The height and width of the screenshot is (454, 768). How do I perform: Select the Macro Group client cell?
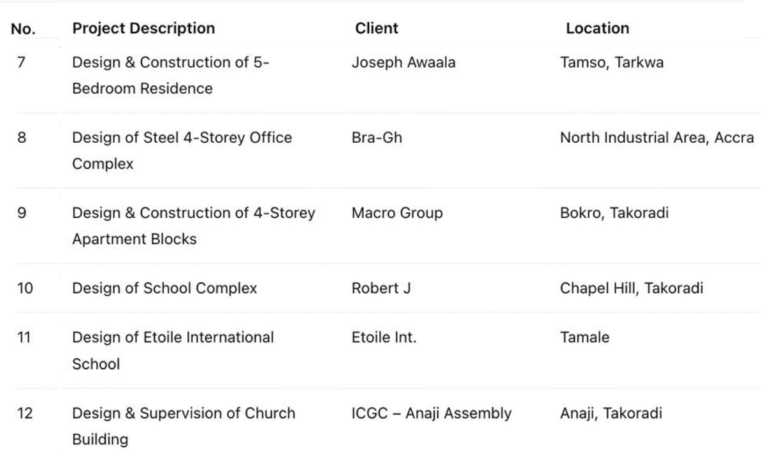(x=397, y=212)
